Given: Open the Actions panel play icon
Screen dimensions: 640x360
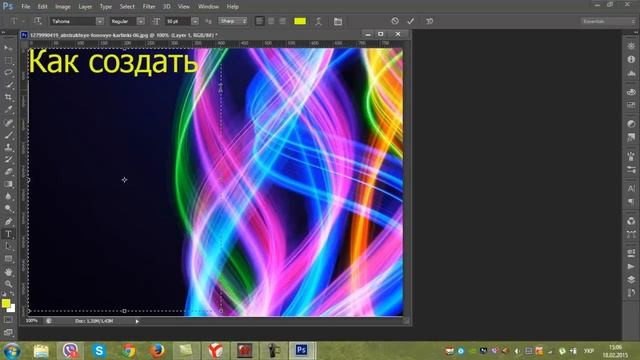Looking at the screenshot, I should tap(631, 267).
